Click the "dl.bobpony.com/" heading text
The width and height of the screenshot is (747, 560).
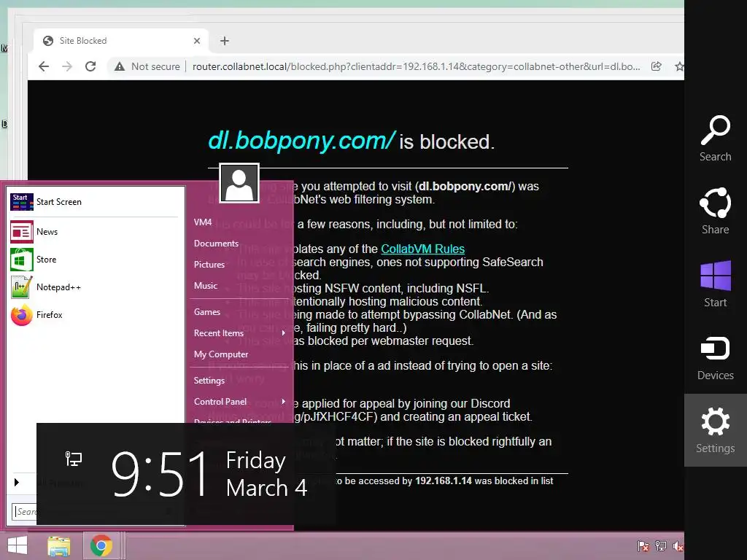(x=301, y=141)
